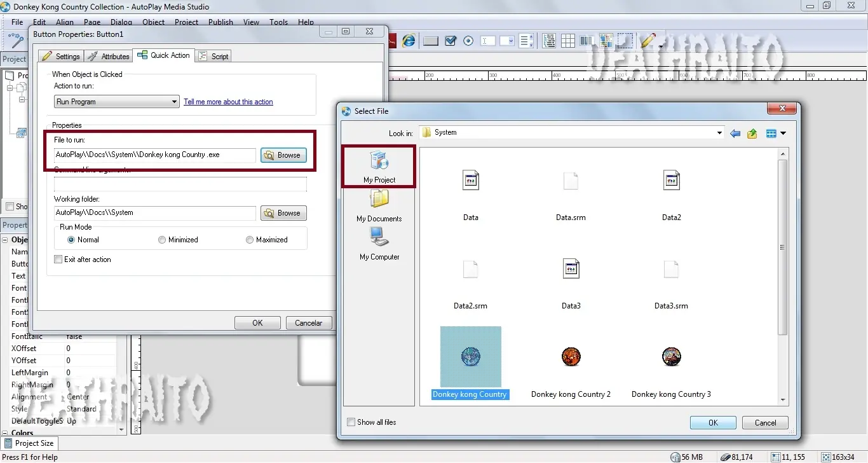This screenshot has height=463, width=868.
Task: Click OK in Button Properties dialog
Action: [x=257, y=323]
